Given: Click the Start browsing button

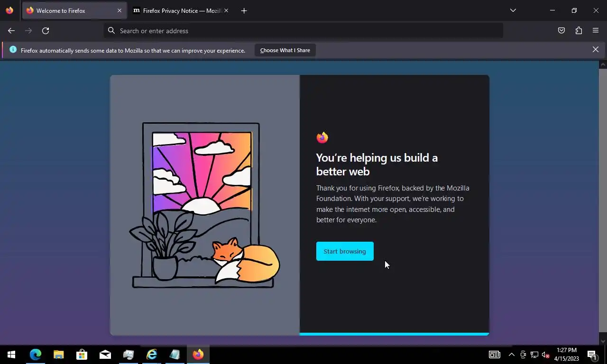Looking at the screenshot, I should pyautogui.click(x=345, y=251).
